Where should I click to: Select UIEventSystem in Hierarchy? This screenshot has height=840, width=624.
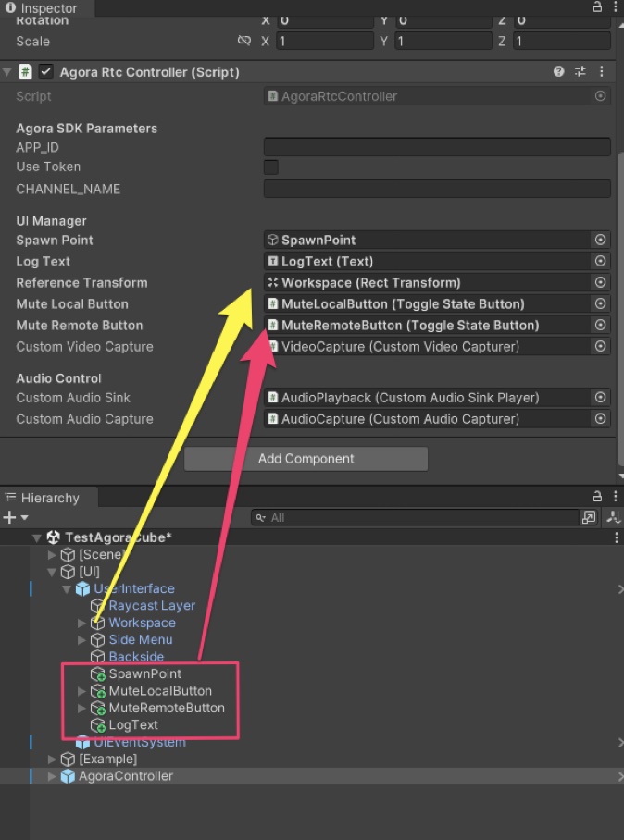(140, 742)
